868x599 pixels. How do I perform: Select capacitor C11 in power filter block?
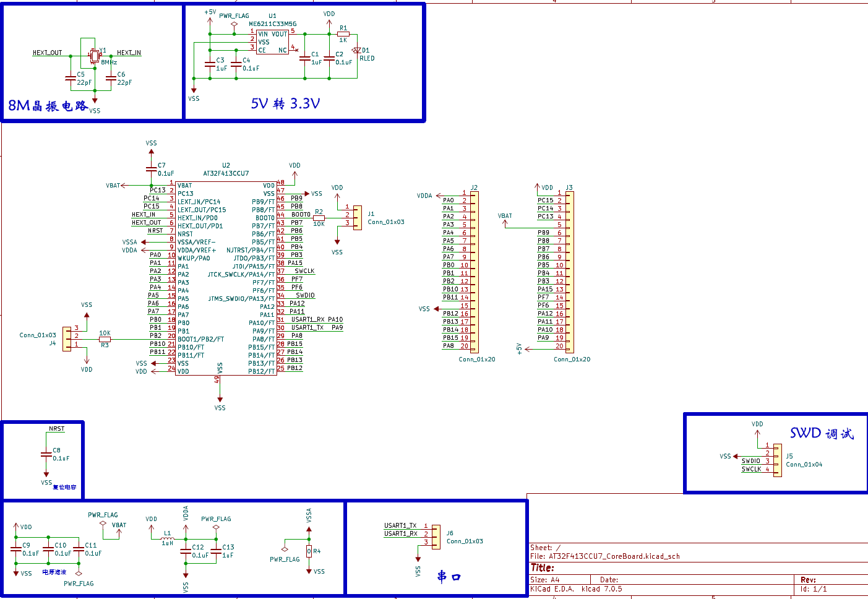[79, 549]
